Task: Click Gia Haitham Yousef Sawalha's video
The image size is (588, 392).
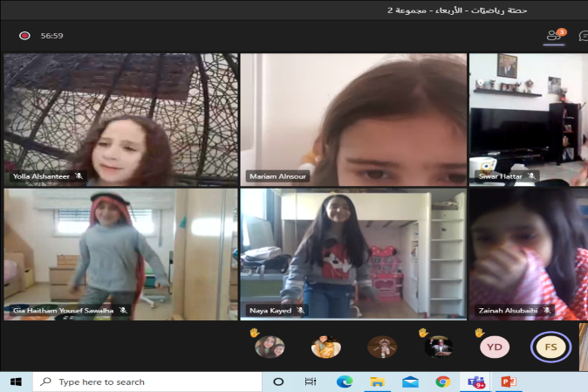Action: click(x=120, y=253)
